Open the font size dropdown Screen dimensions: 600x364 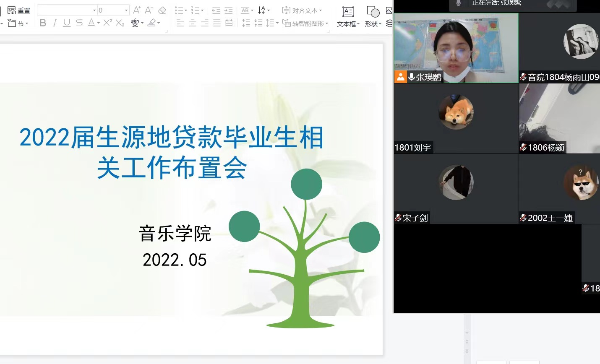(126, 10)
